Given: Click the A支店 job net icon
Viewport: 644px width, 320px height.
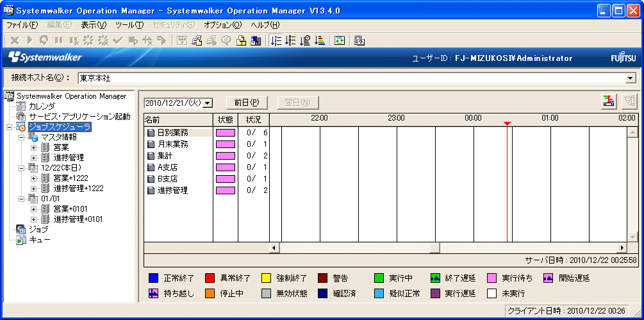Looking at the screenshot, I should click(x=151, y=167).
